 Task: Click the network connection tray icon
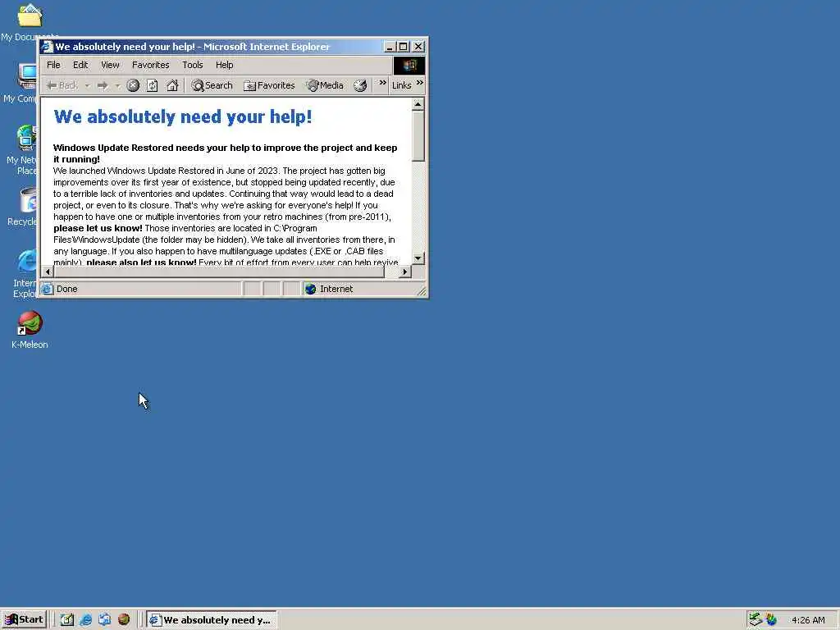[756, 620]
